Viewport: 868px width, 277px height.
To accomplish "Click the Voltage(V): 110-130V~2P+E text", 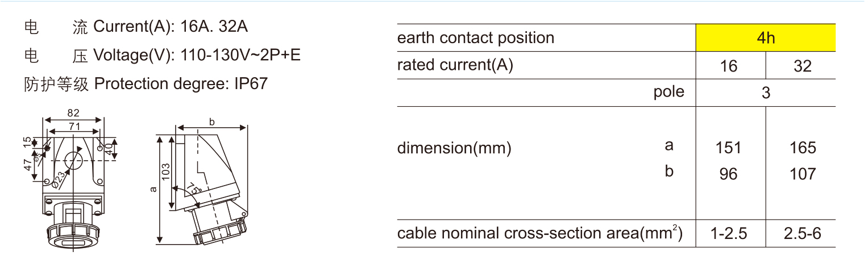I will click(x=197, y=55).
